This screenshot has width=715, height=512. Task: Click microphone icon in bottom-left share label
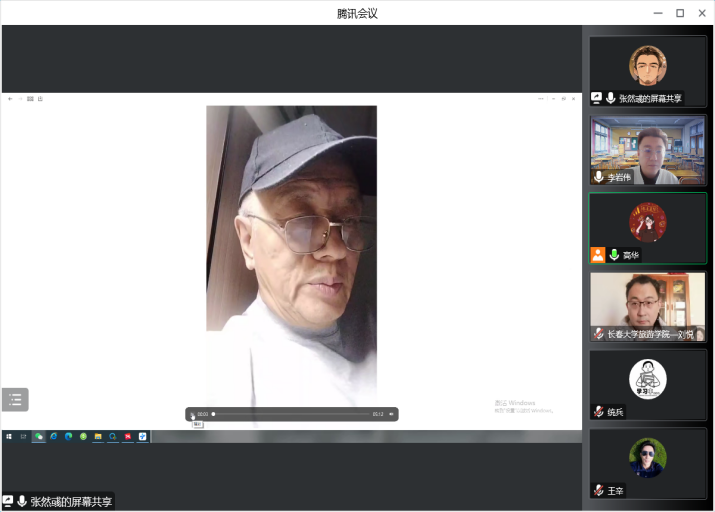[21, 502]
